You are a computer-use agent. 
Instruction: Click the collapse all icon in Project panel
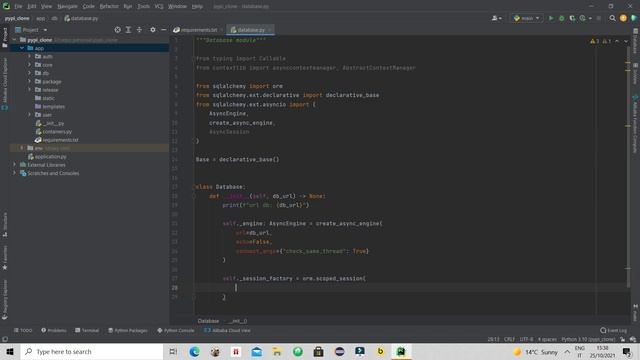point(139,30)
